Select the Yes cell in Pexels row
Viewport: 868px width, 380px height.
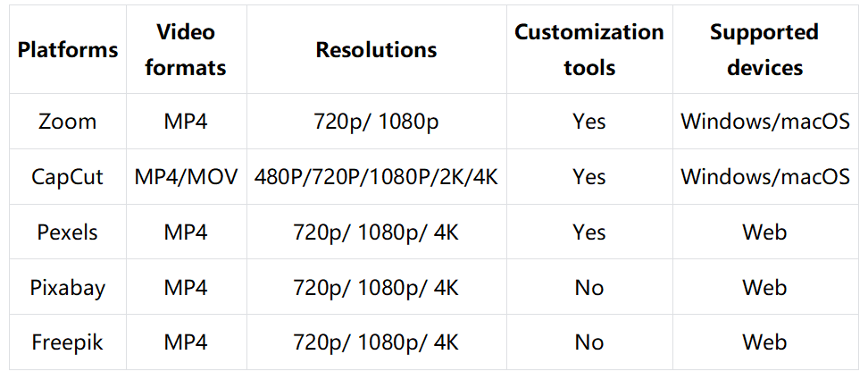(x=589, y=232)
